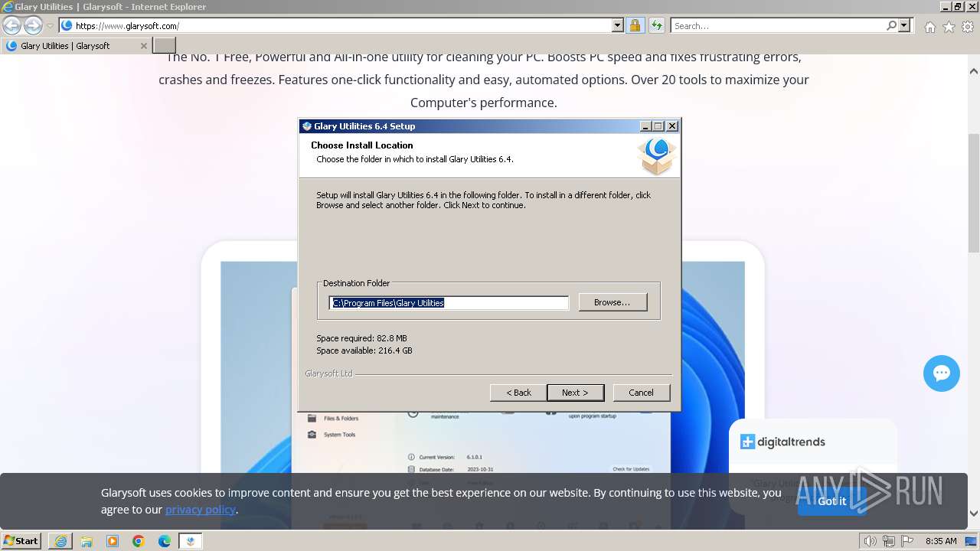Click the network tray icon
The height and width of the screenshot is (551, 980).
click(889, 541)
